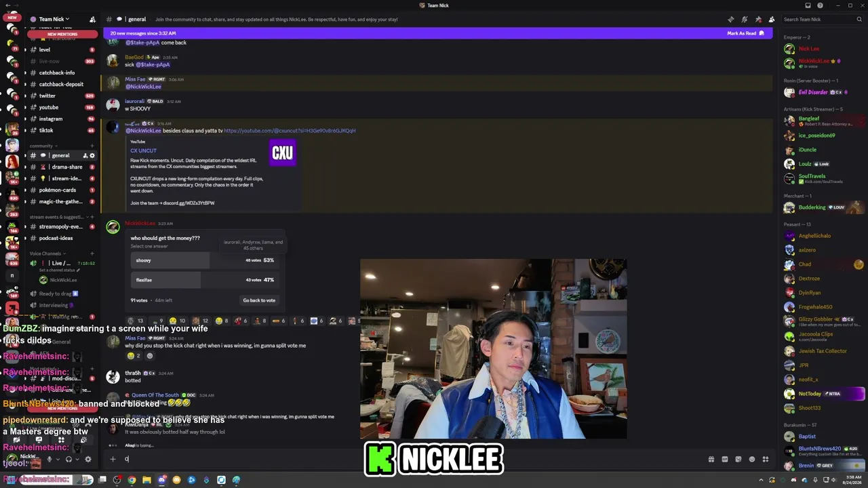Open the attachment plus button in message bar
Image resolution: width=868 pixels, height=488 pixels.
[x=113, y=459]
